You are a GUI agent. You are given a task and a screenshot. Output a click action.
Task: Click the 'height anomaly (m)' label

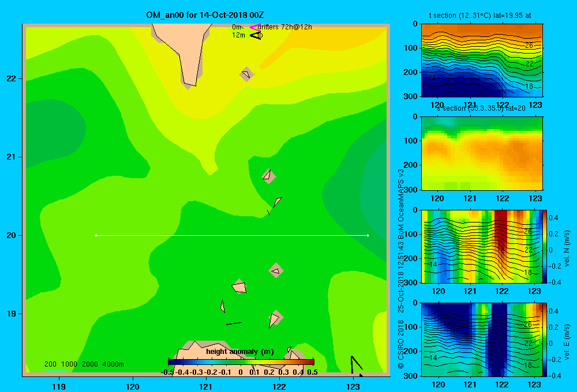240,352
